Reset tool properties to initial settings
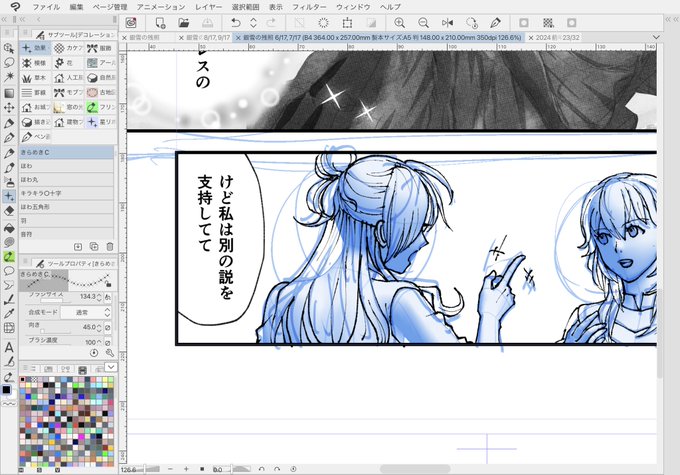This screenshot has height=475, width=680. [94, 353]
